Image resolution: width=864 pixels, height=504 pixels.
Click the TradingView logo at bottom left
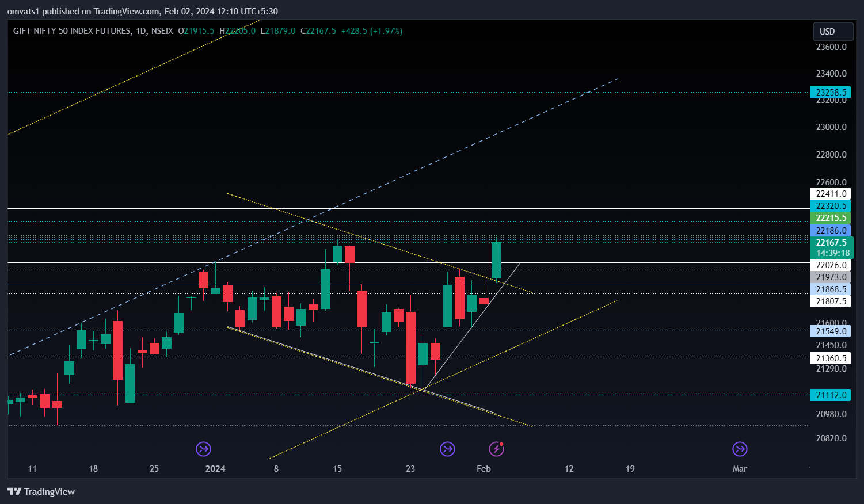click(x=41, y=491)
